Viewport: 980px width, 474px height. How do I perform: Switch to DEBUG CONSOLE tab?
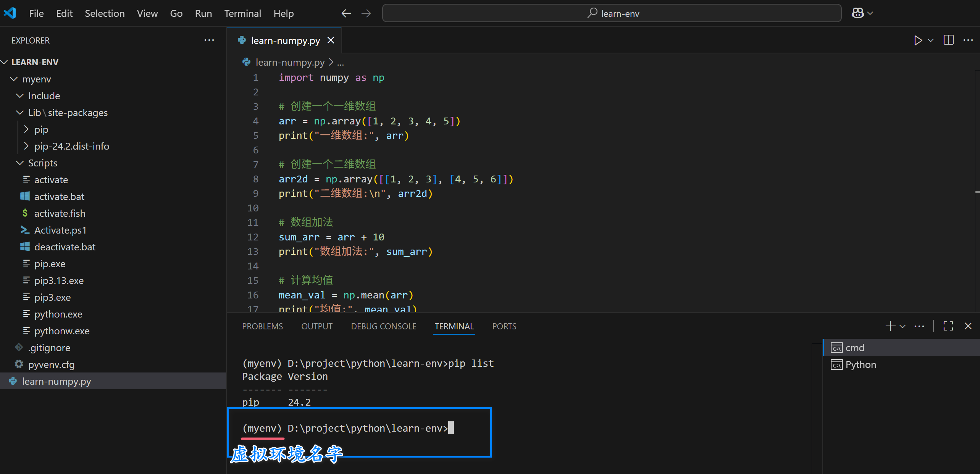point(384,326)
